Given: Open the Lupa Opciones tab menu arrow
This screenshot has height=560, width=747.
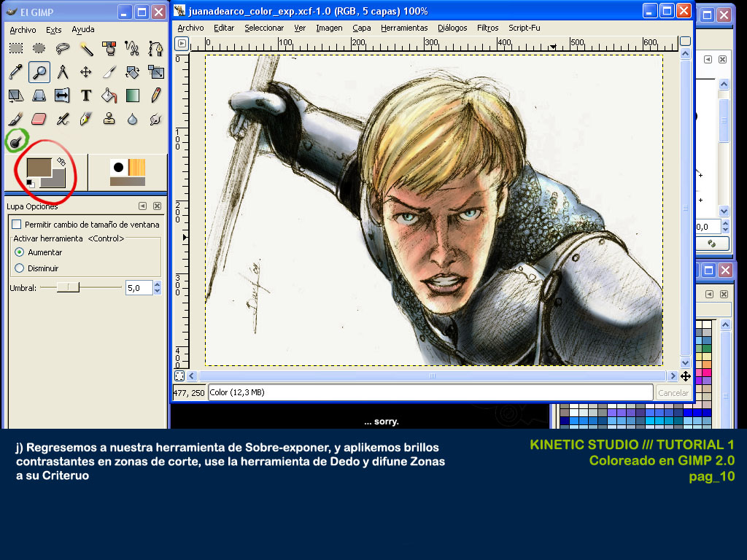Looking at the screenshot, I should pyautogui.click(x=142, y=206).
